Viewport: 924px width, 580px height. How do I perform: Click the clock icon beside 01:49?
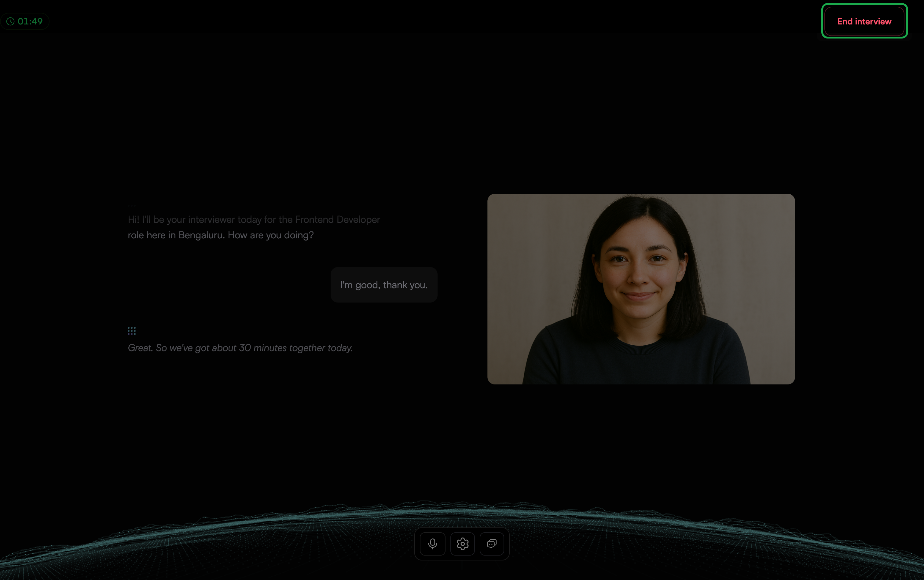pyautogui.click(x=10, y=21)
